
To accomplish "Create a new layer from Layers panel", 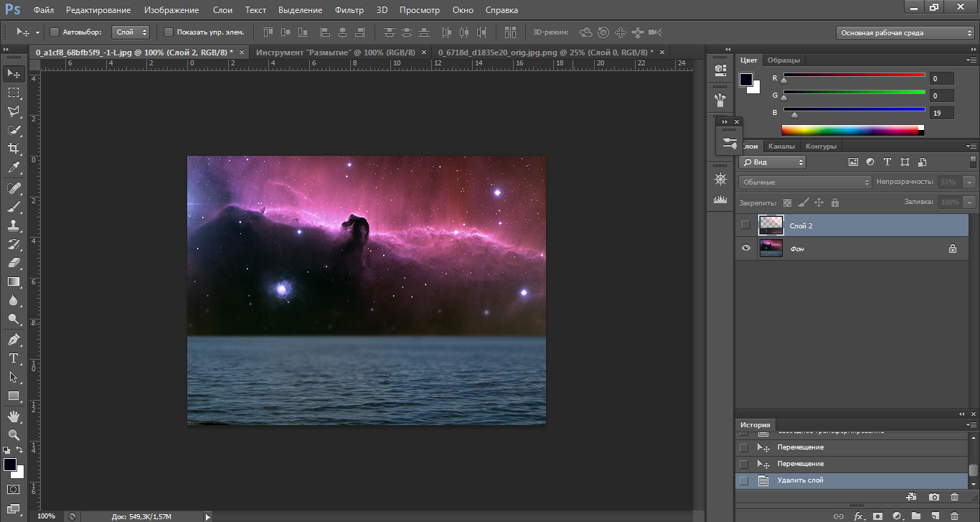I will point(934,516).
